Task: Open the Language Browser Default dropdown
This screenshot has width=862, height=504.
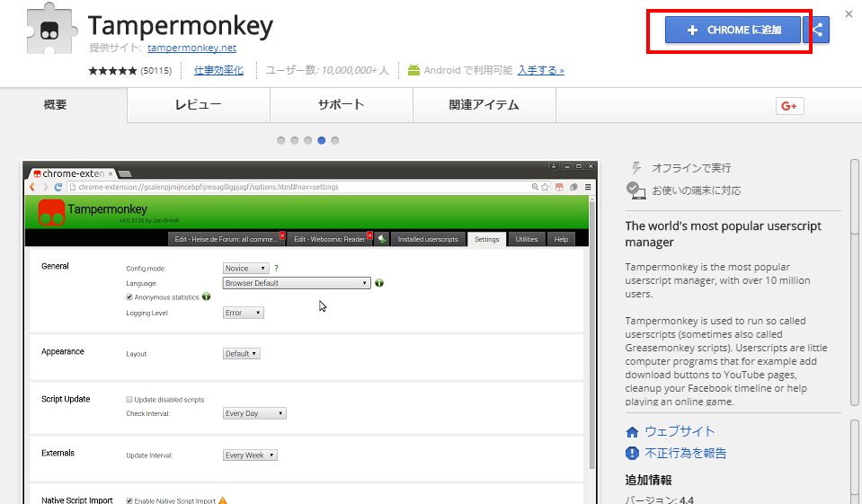Action: tap(297, 283)
